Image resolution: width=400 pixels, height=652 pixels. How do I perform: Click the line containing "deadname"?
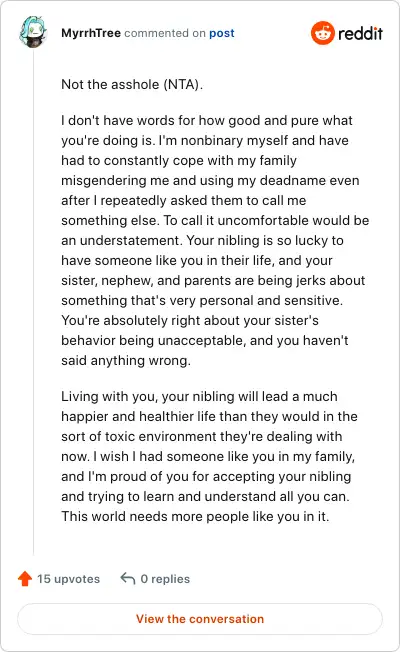point(210,180)
